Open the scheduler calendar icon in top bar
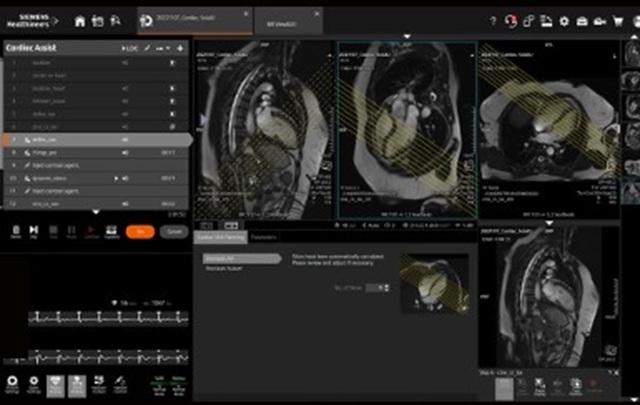Screen dimensions: 640x405 (x=98, y=21)
